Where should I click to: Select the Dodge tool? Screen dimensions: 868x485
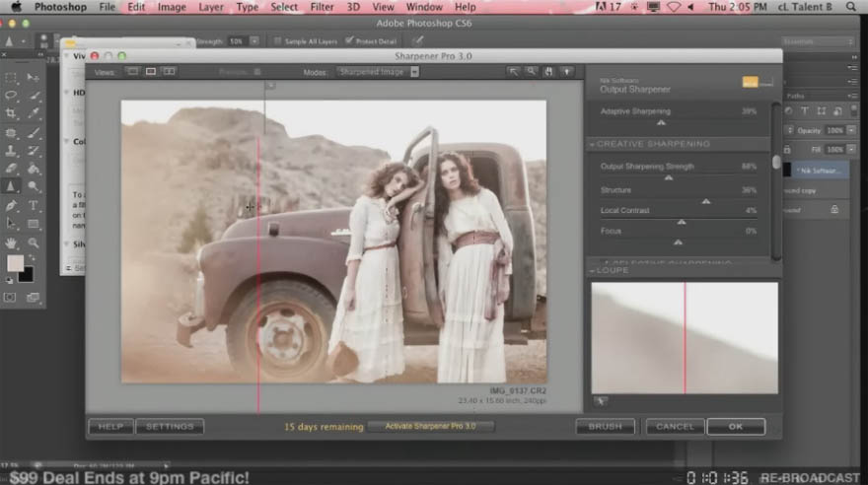34,187
